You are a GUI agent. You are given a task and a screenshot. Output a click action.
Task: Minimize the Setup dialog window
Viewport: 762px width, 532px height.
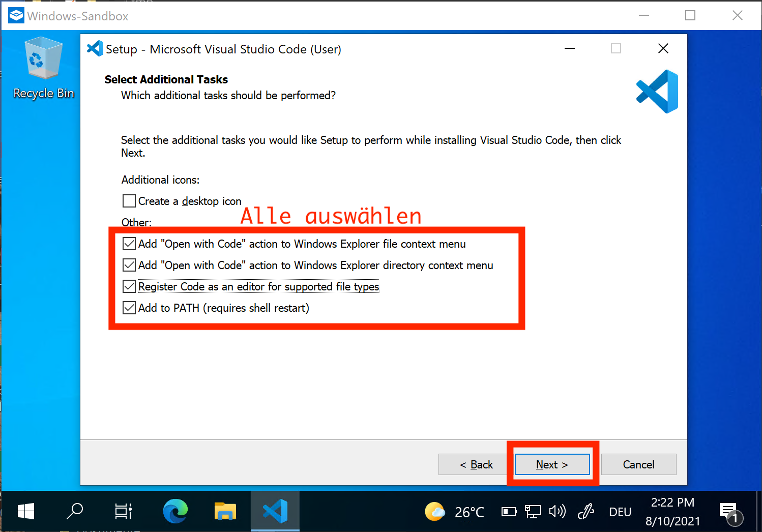[x=570, y=48]
